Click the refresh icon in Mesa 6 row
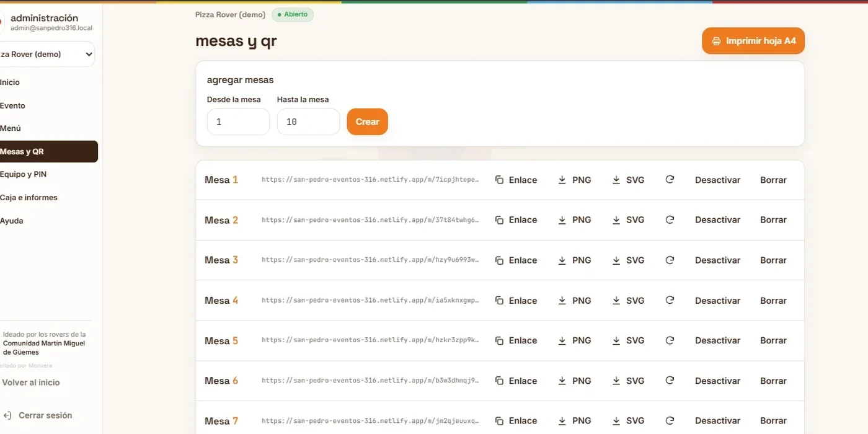868x434 pixels. coord(670,381)
